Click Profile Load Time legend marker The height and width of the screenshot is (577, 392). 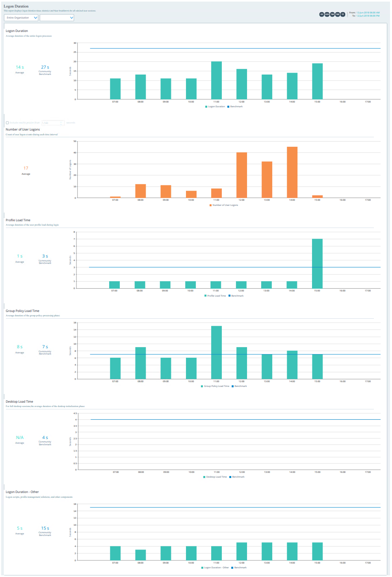[205, 296]
